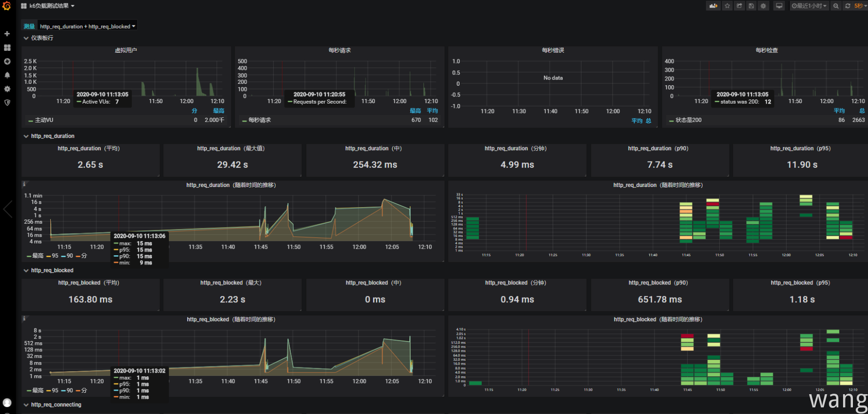This screenshot has width=868, height=414.
Task: Open the 最近1小时 time range picker
Action: tap(809, 6)
